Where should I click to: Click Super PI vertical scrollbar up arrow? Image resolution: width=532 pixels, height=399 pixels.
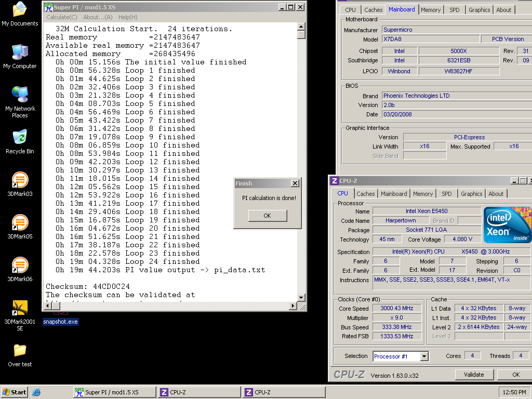pyautogui.click(x=301, y=26)
